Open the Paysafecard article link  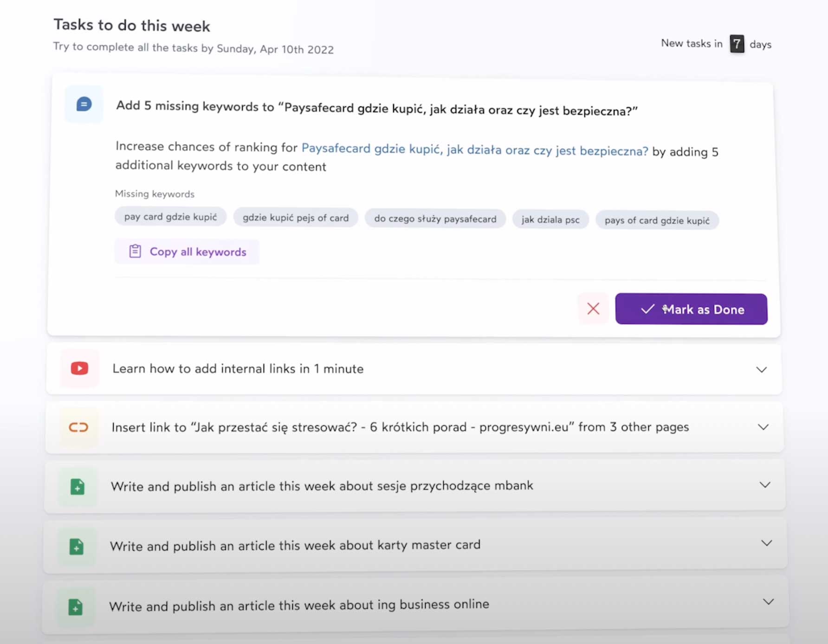[475, 150]
